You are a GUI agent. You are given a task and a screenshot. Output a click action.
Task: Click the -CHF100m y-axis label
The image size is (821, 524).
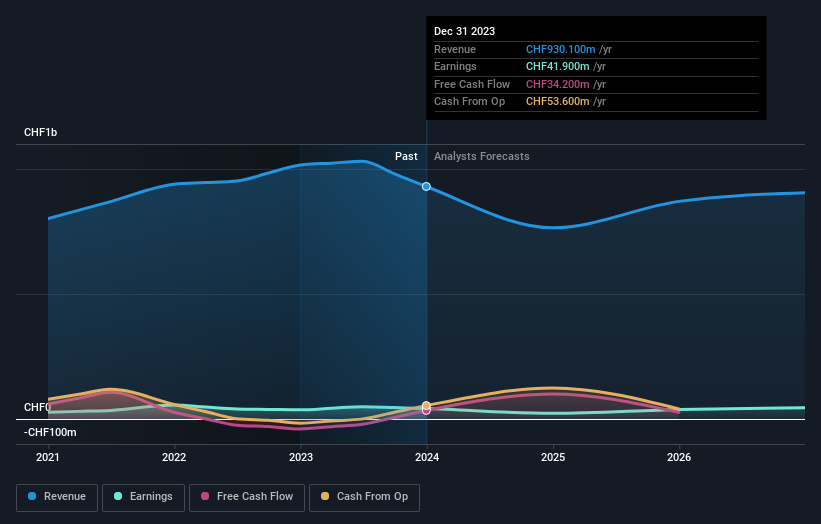tap(50, 432)
